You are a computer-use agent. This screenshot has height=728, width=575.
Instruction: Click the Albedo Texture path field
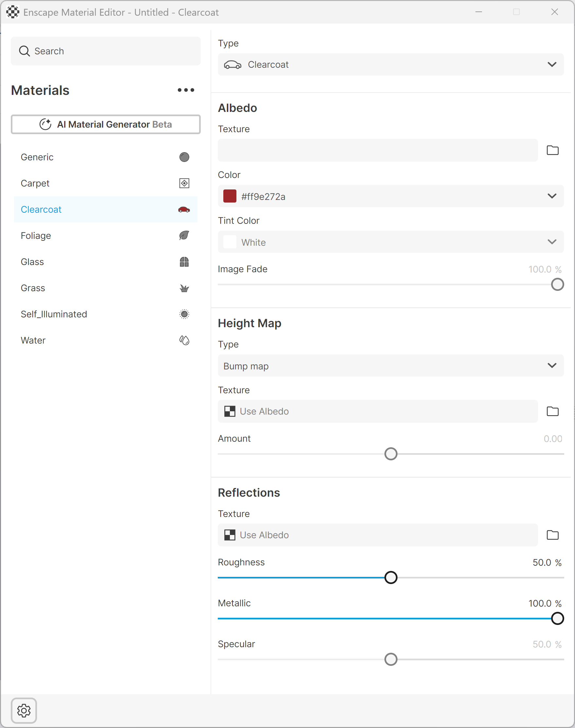click(378, 150)
